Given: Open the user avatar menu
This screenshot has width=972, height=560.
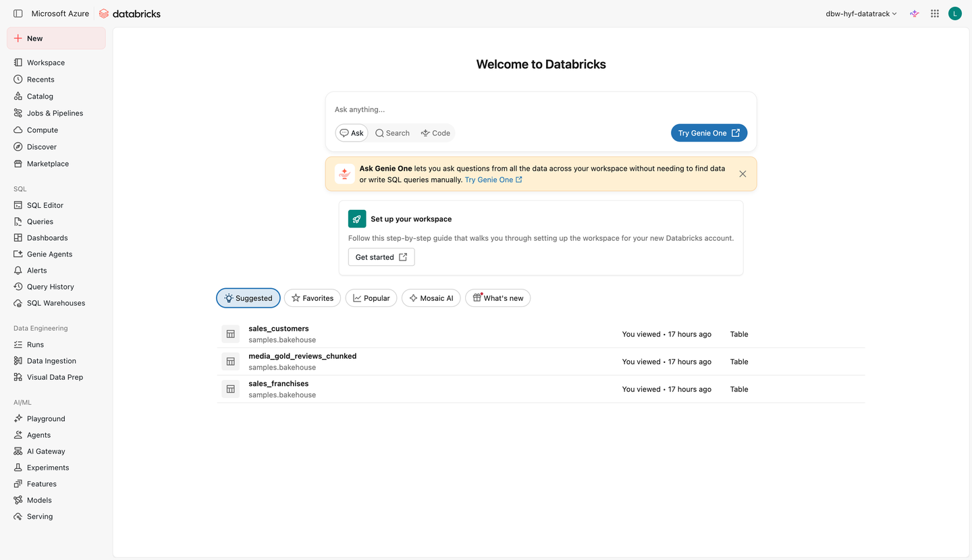Looking at the screenshot, I should point(955,13).
